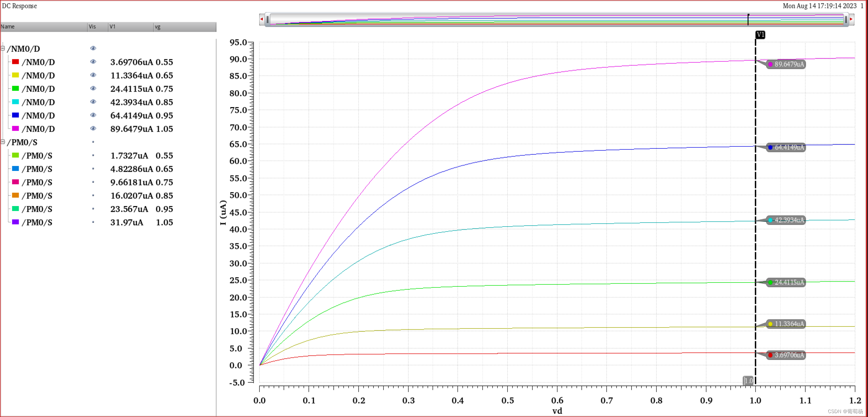This screenshot has height=417, width=868.
Task: Toggle visibility of /NM0/D 1.05 magenta trace
Action: point(93,128)
